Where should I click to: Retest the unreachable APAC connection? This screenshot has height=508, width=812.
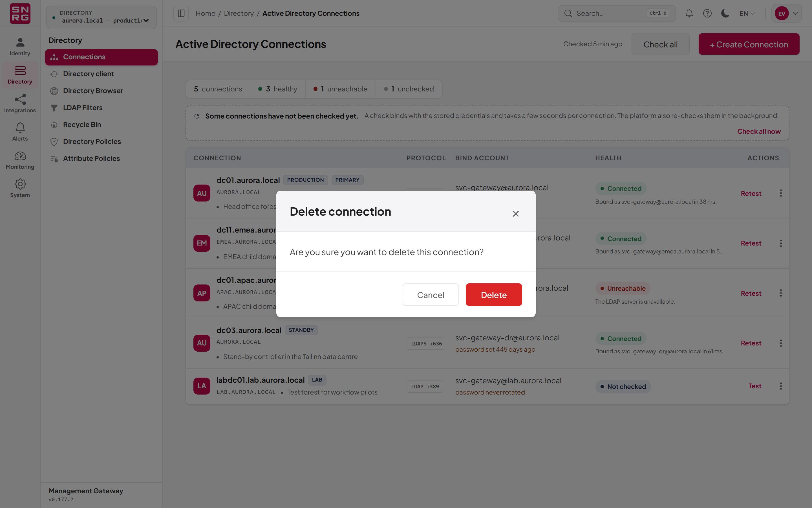coord(751,293)
